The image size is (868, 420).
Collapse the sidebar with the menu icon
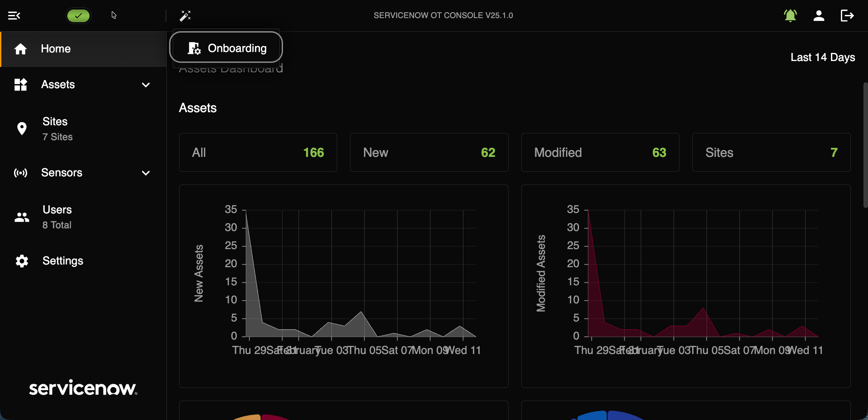click(x=14, y=16)
